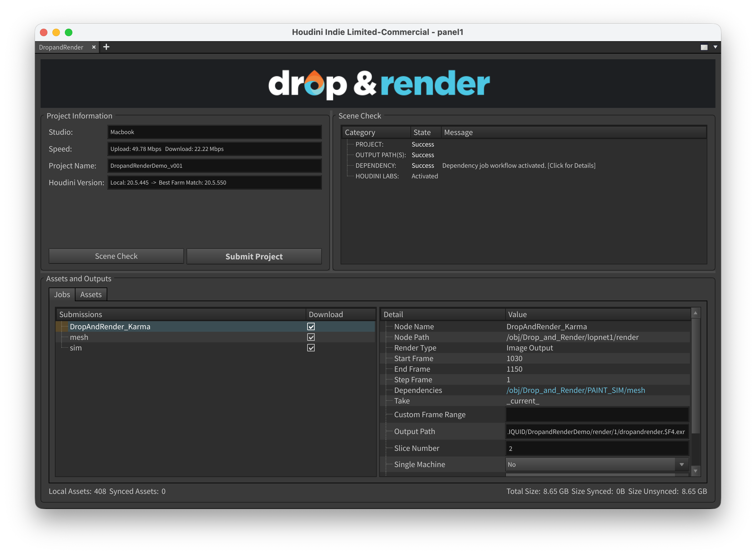The width and height of the screenshot is (756, 555).
Task: Select the Jobs tab
Action: pos(62,294)
